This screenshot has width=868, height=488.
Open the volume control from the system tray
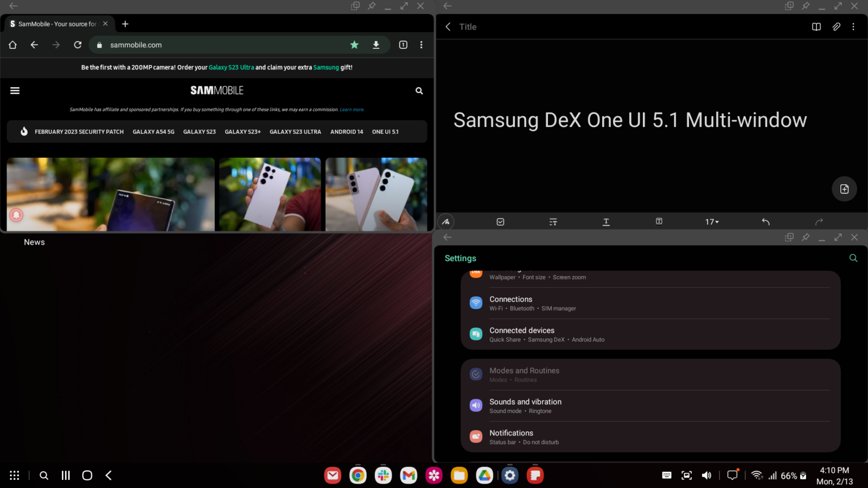(x=706, y=476)
